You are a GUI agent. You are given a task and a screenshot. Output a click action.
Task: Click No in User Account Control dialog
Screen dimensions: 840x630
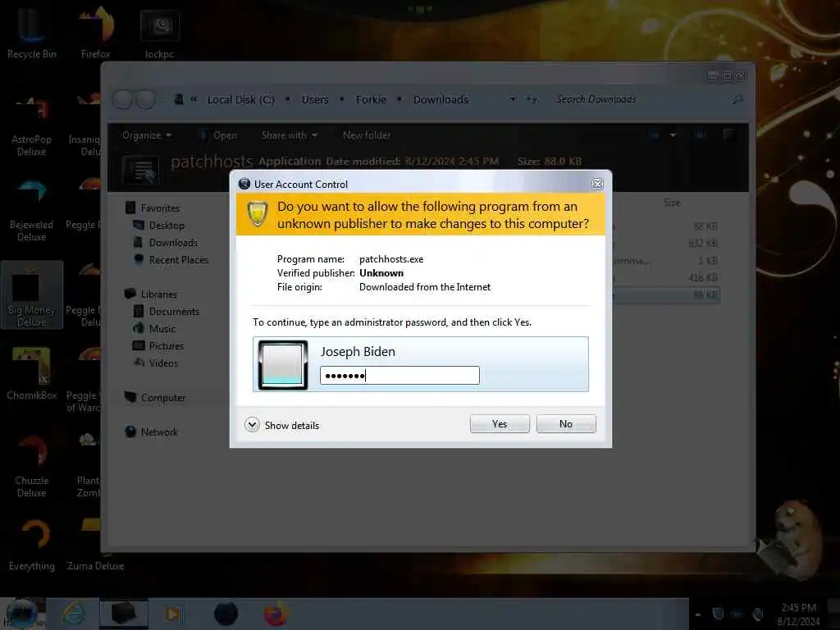pyautogui.click(x=566, y=424)
